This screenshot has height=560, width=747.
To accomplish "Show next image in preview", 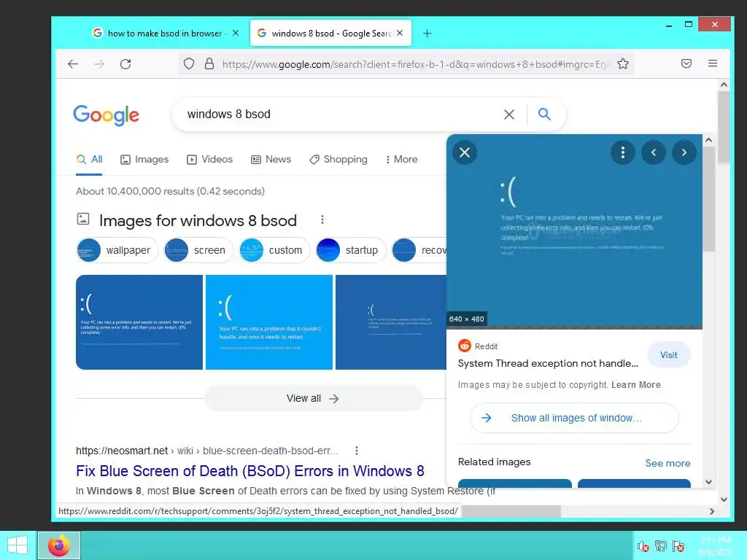I will [684, 152].
